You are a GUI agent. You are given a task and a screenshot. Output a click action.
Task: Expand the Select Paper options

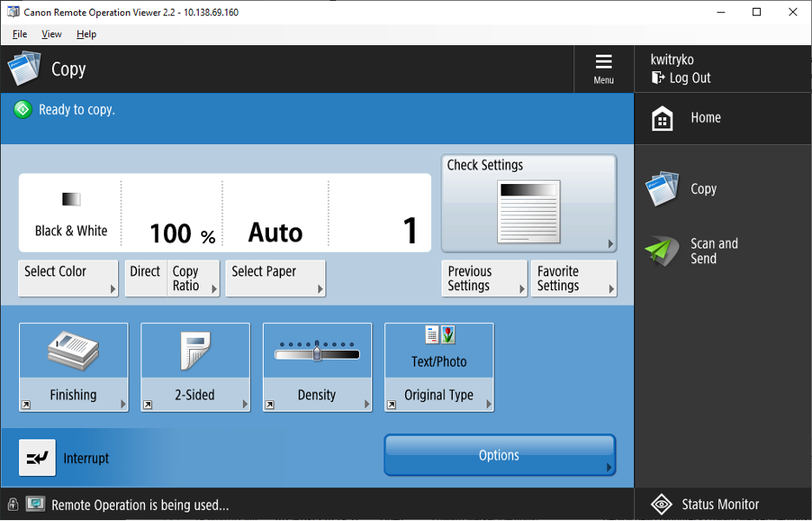[x=275, y=278]
